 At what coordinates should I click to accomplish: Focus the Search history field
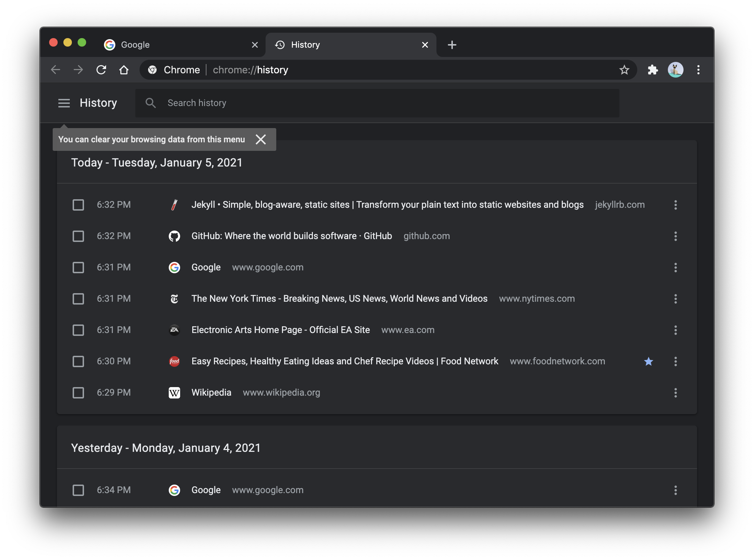[377, 103]
